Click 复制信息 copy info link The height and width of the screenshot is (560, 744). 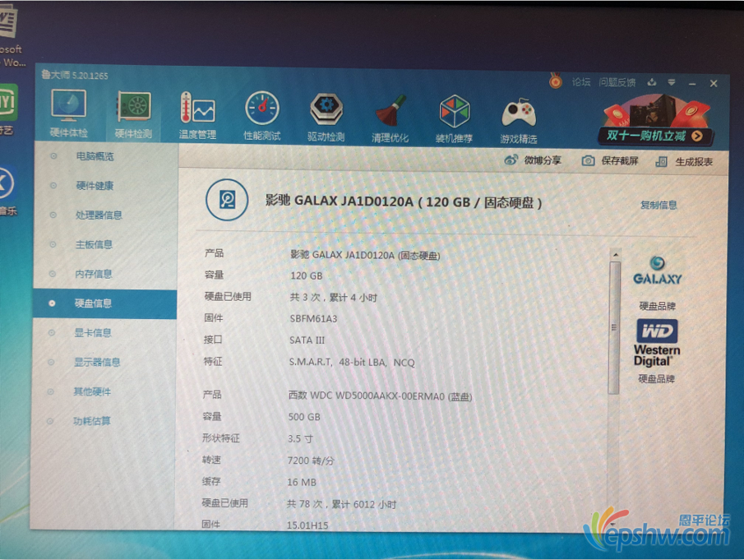(x=659, y=205)
